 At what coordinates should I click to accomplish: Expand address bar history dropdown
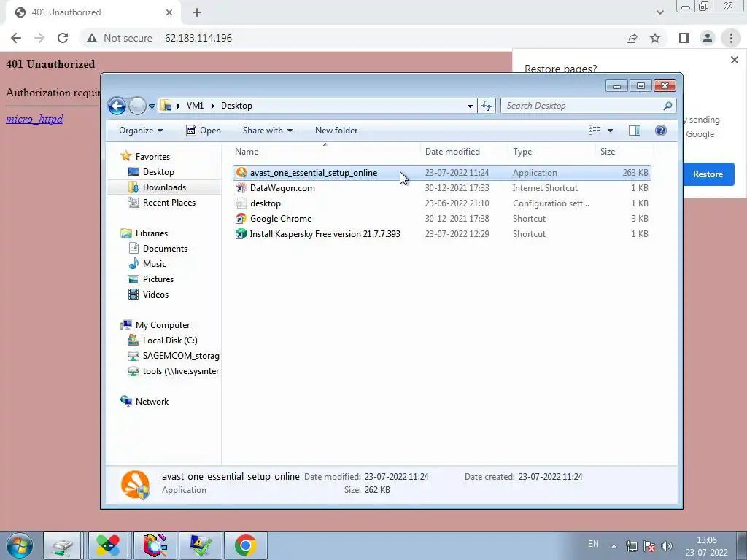click(x=470, y=106)
